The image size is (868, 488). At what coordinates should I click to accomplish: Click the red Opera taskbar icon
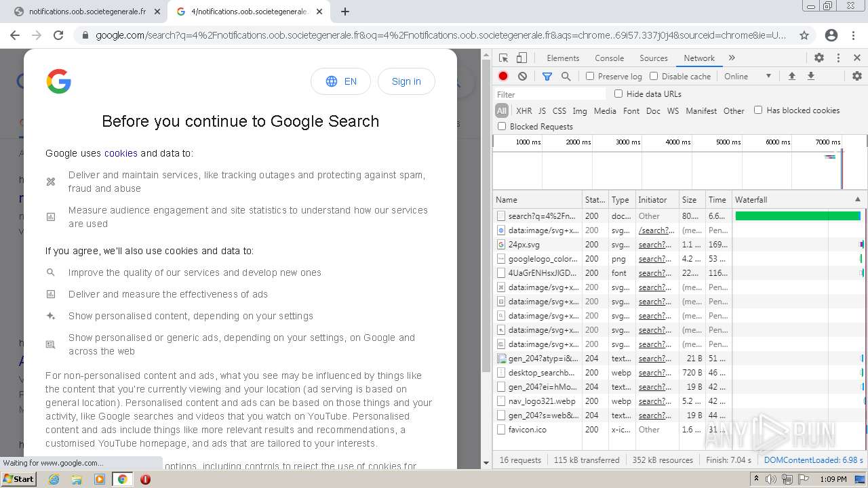click(145, 479)
